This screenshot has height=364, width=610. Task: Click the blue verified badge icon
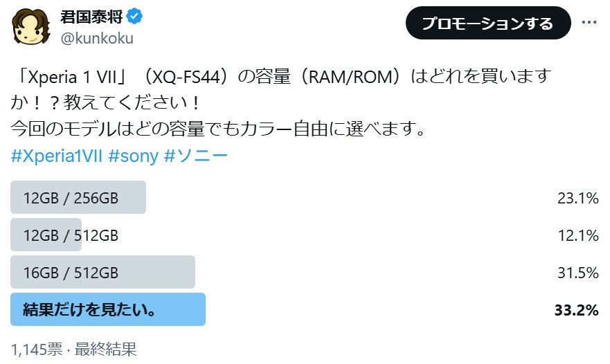click(134, 17)
